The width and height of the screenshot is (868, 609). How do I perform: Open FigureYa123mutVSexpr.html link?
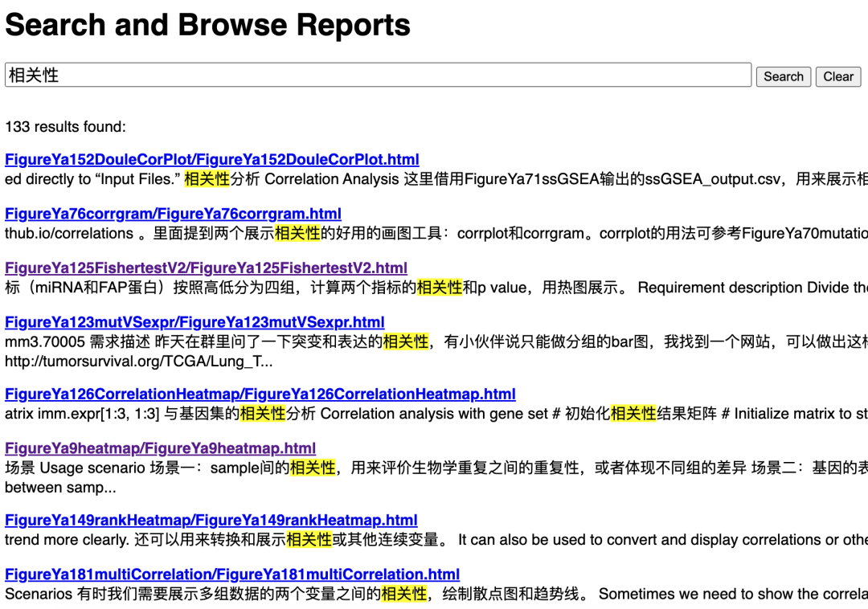tap(194, 322)
